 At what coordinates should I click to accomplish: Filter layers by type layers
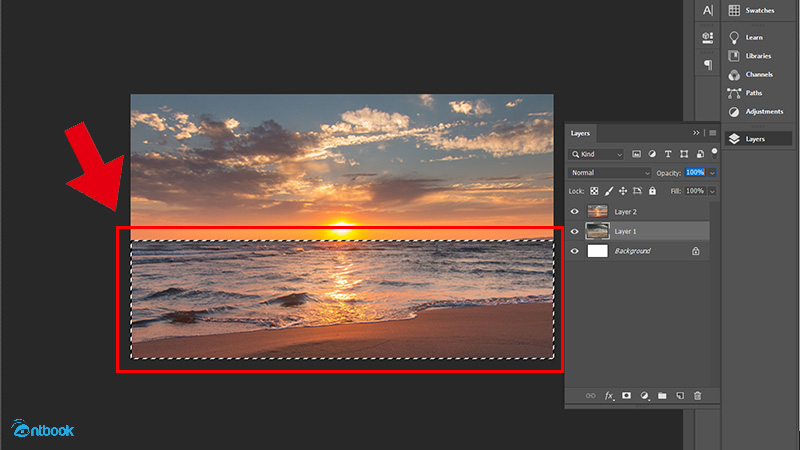[x=668, y=154]
